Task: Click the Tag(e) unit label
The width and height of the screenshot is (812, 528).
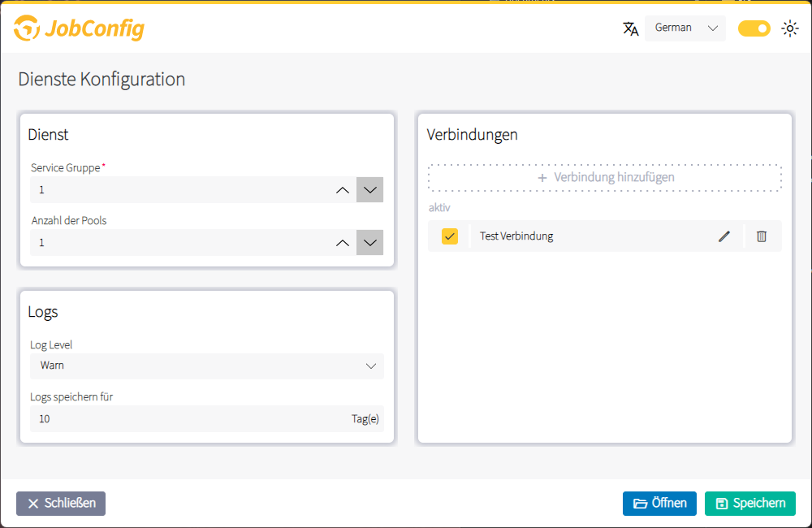Action: pos(365,418)
